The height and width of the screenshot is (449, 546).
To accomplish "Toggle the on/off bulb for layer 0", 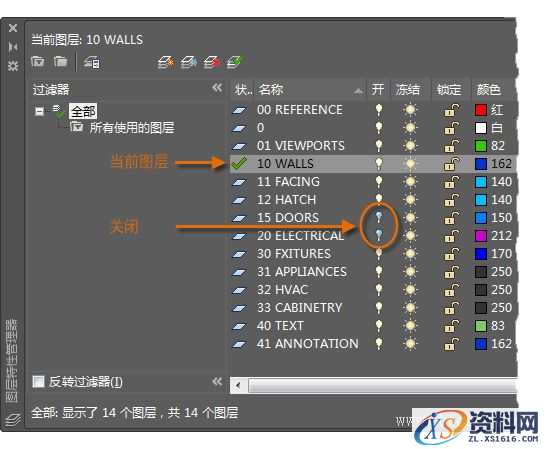I will [379, 128].
